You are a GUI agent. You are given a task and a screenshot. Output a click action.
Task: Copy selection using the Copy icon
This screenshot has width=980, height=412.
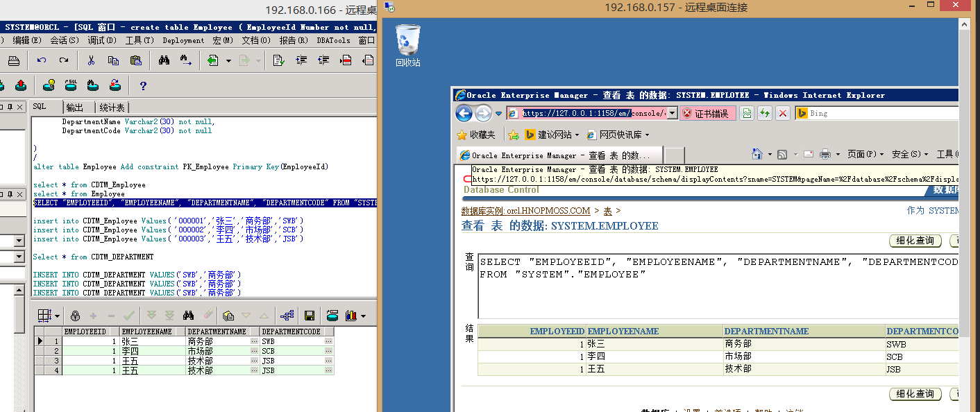tap(113, 60)
